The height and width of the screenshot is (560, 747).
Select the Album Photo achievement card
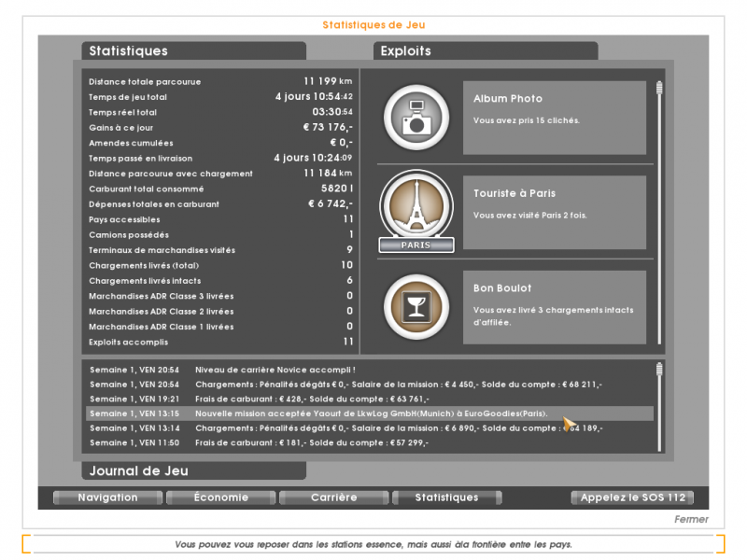(555, 118)
